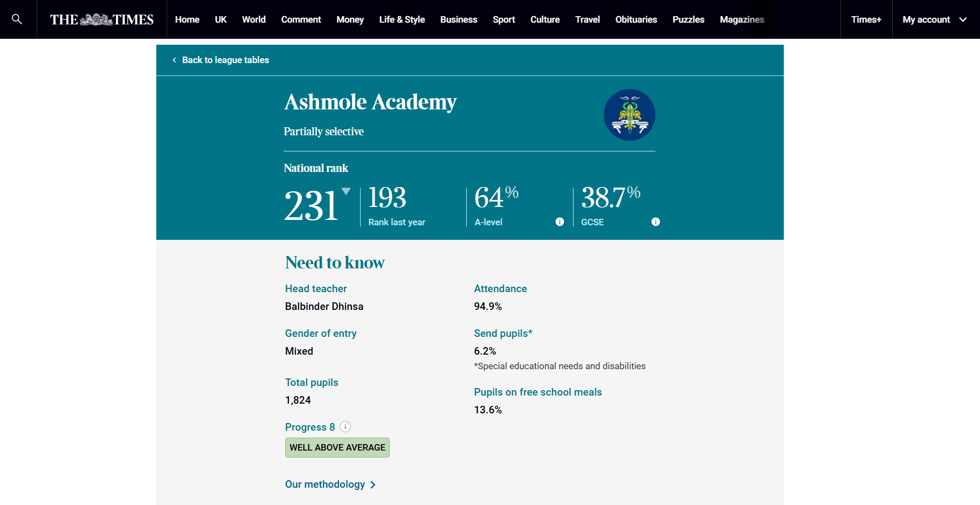Click the rank change triangle by 231

tap(346, 191)
